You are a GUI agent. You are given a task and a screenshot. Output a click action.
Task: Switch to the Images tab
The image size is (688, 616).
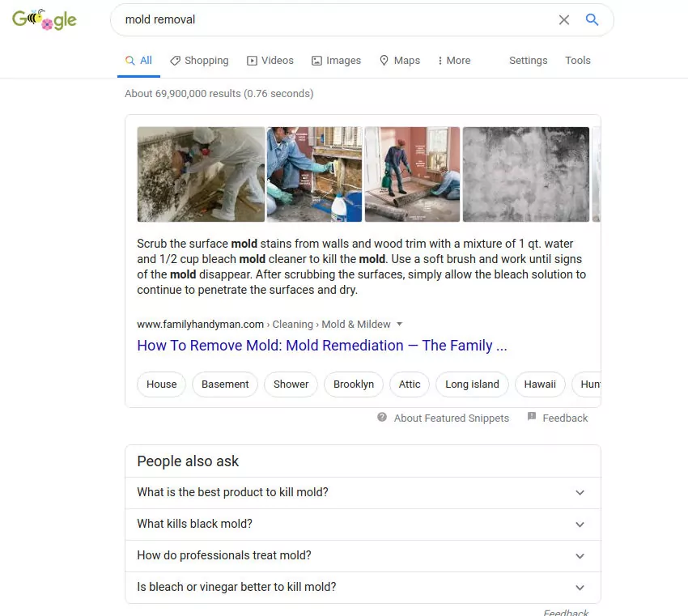coord(336,61)
